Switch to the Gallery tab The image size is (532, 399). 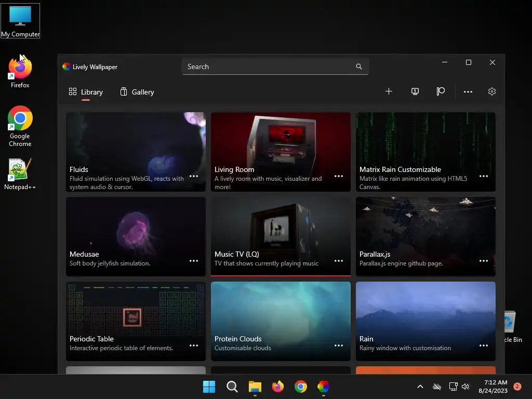[x=137, y=92]
